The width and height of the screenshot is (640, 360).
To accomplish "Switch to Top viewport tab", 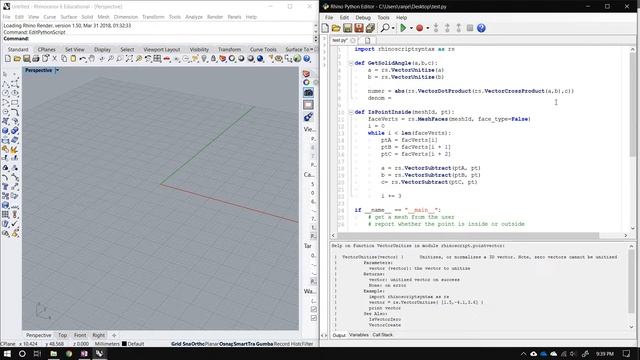I will [62, 335].
